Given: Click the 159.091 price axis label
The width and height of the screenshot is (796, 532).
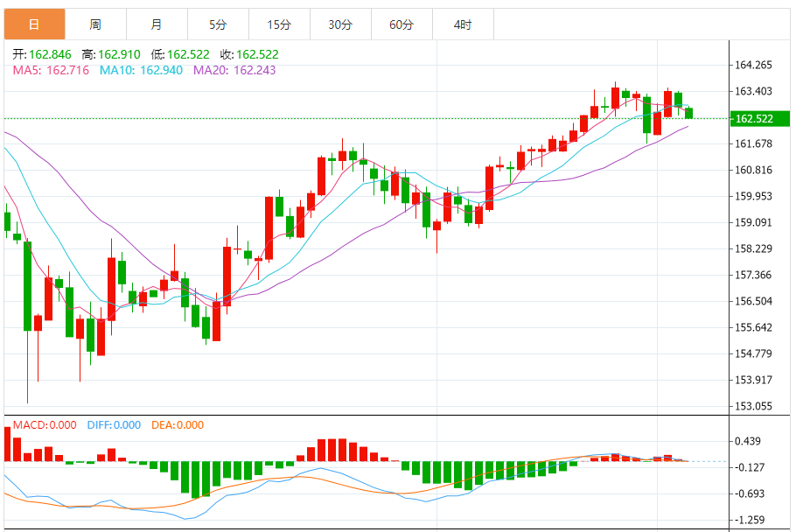Looking at the screenshot, I should tap(753, 222).
